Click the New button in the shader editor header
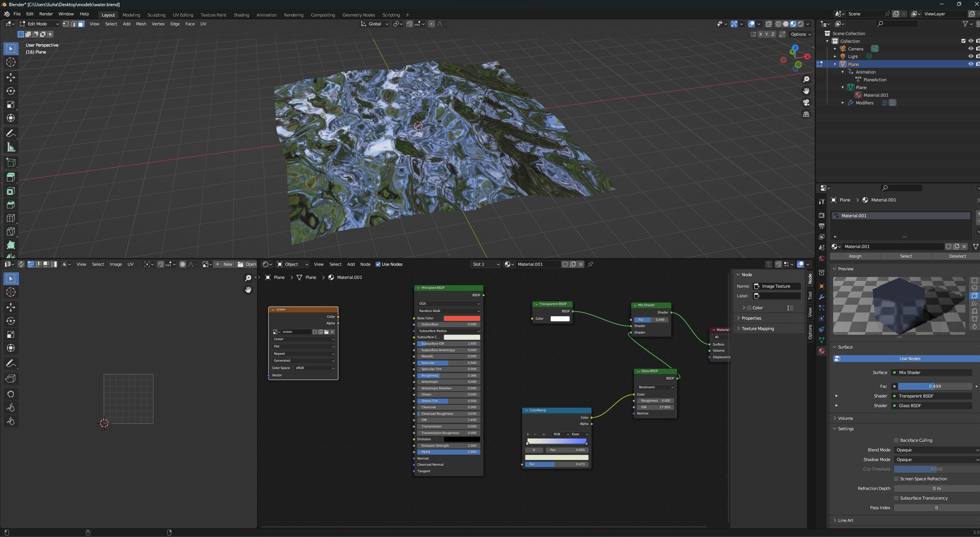The width and height of the screenshot is (980, 537). [227, 264]
